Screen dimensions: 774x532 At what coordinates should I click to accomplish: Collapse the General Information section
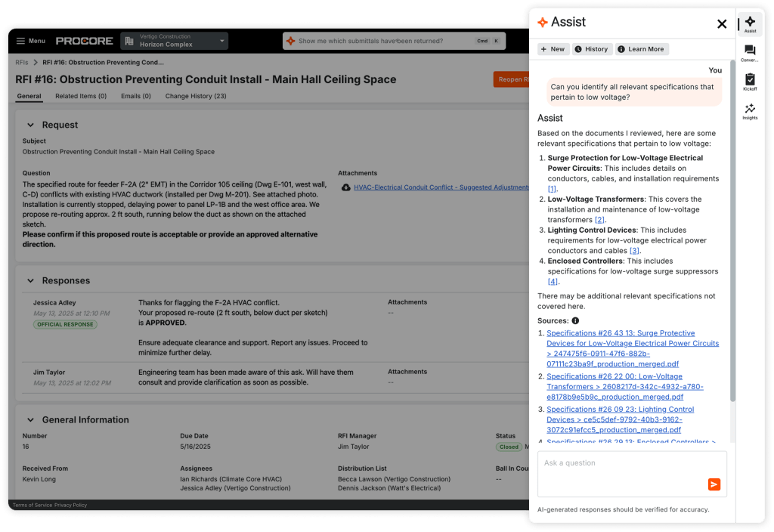click(x=30, y=420)
